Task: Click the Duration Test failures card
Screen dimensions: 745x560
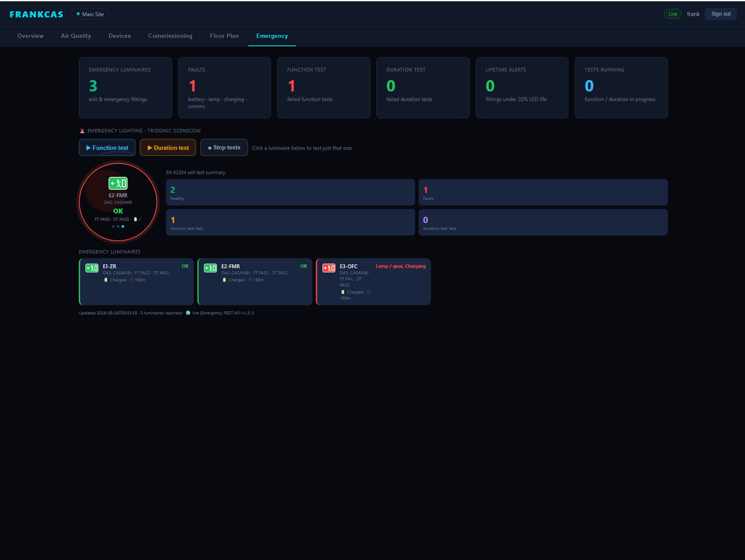Action: 423,88
